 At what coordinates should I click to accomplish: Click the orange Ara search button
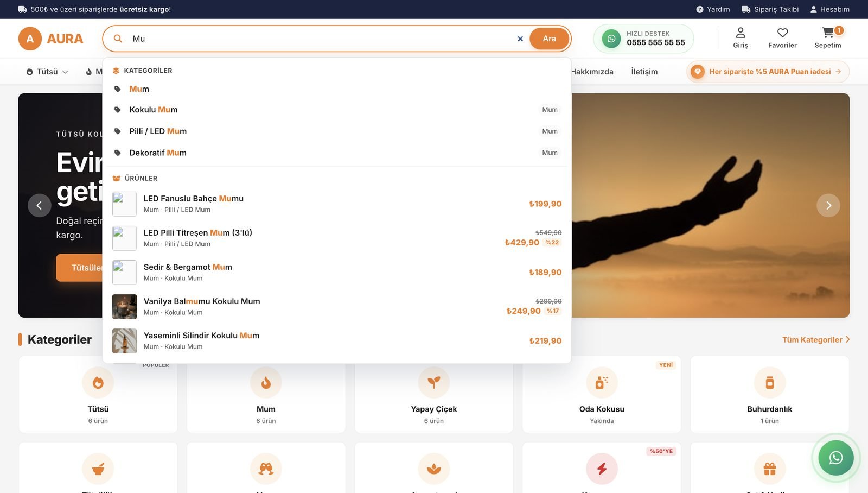click(549, 39)
